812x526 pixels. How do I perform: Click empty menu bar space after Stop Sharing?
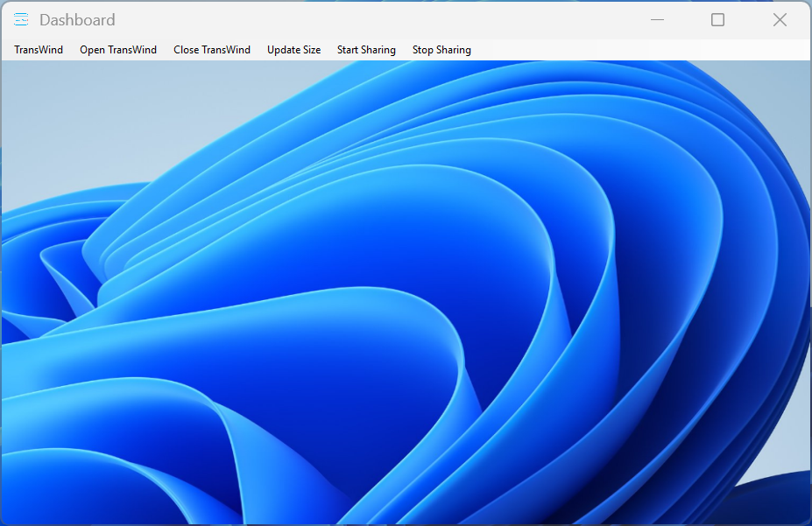click(639, 50)
